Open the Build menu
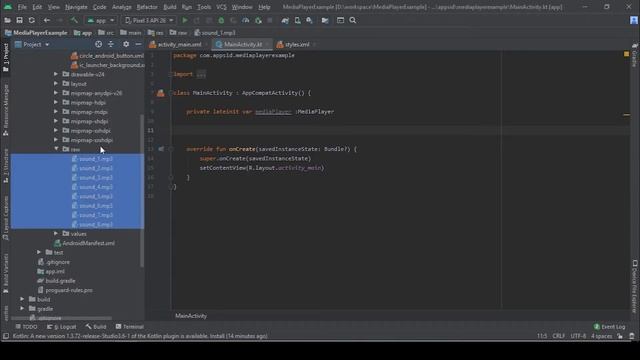The width and height of the screenshot is (640, 360). [169, 7]
